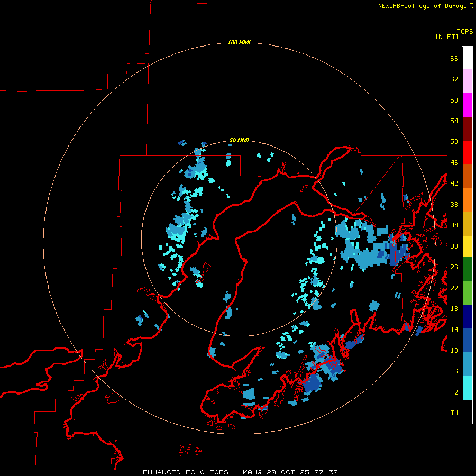Click the 10 legend value

454,350
